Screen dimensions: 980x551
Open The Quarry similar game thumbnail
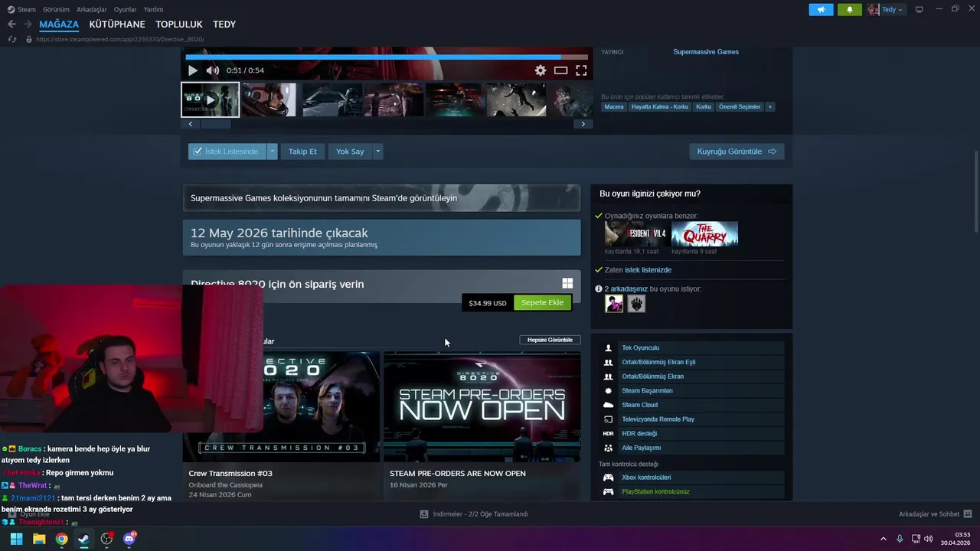tap(704, 234)
